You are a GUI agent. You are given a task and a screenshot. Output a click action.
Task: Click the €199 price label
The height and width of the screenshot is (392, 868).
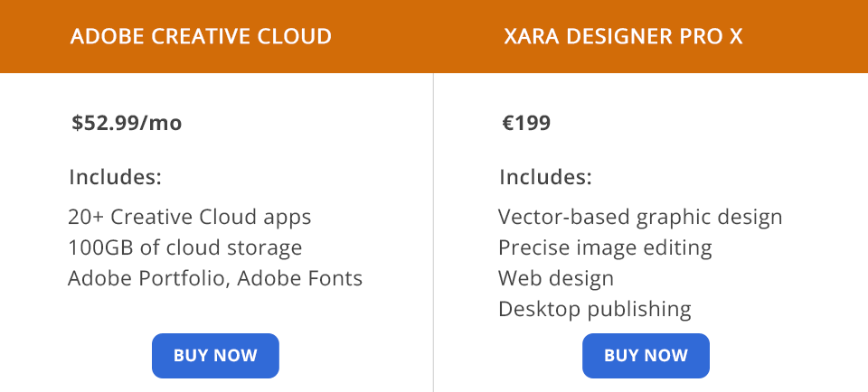(526, 123)
